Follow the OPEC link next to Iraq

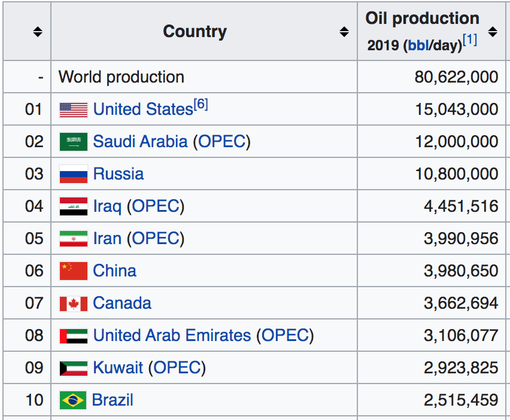point(156,206)
